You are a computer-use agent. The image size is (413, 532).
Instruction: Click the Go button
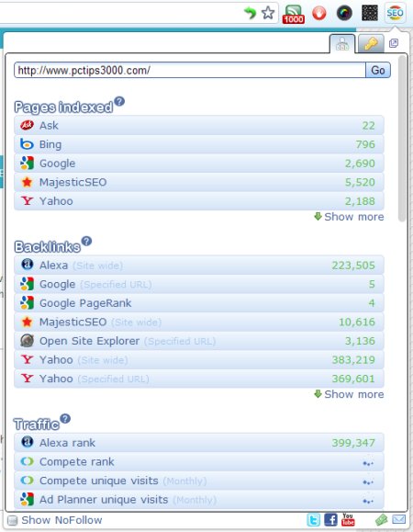[378, 70]
